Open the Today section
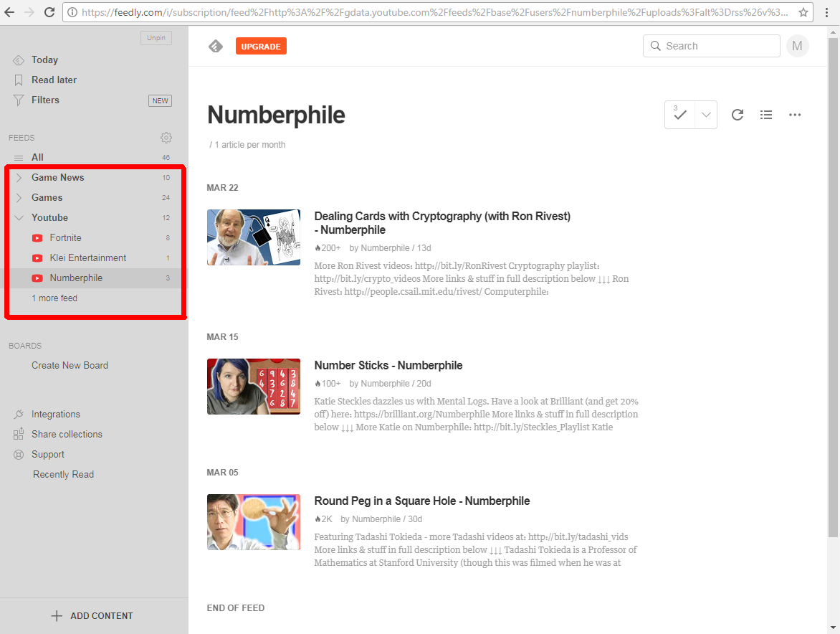The image size is (840, 634). (44, 60)
